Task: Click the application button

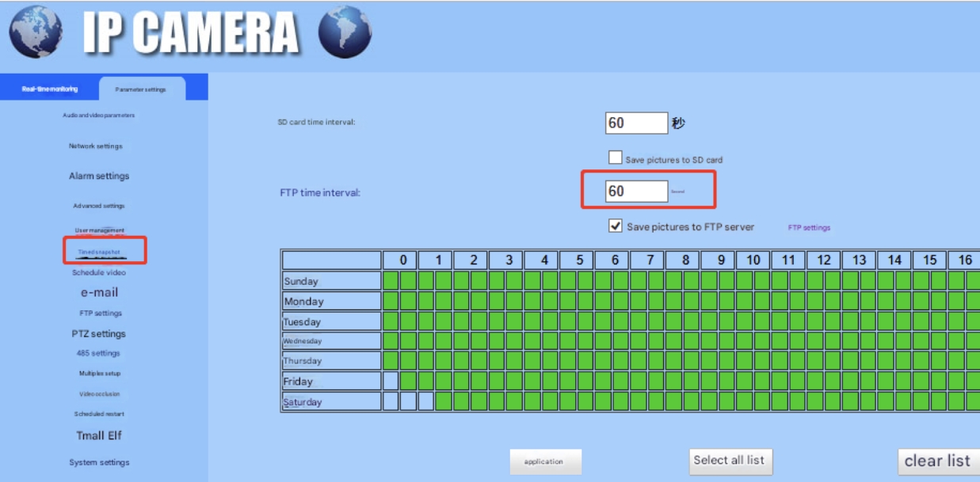Action: pyautogui.click(x=546, y=461)
